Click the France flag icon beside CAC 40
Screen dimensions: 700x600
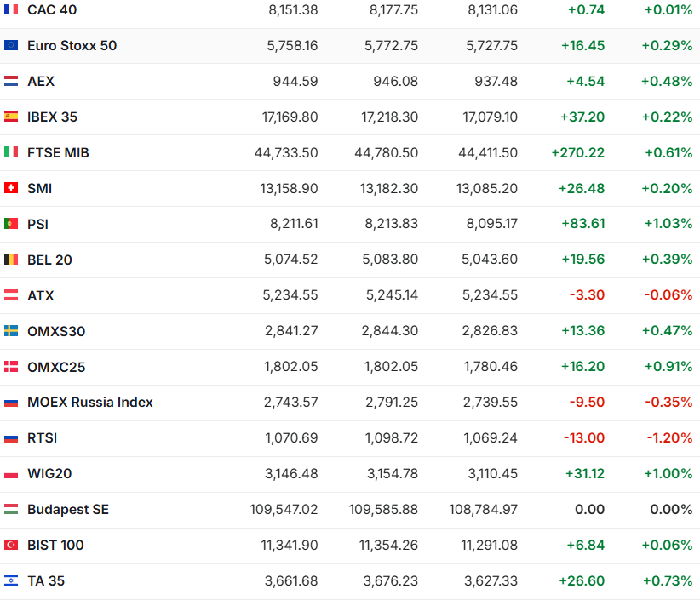click(11, 9)
